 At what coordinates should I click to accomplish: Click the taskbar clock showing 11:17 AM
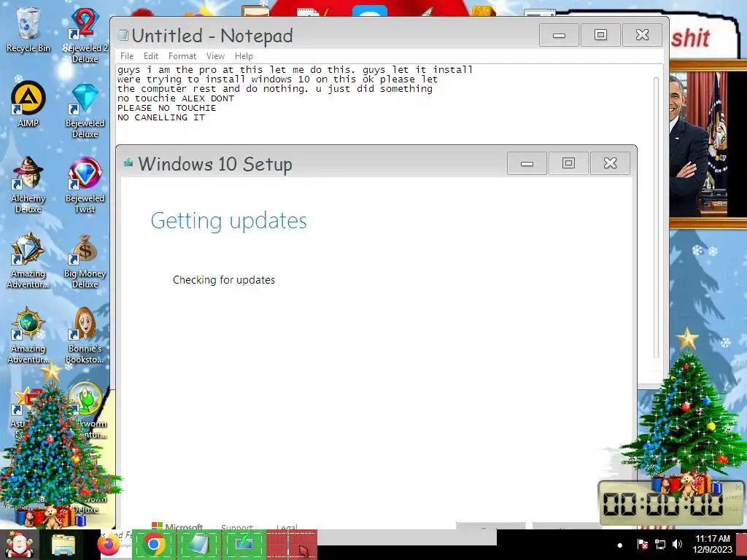(712, 544)
